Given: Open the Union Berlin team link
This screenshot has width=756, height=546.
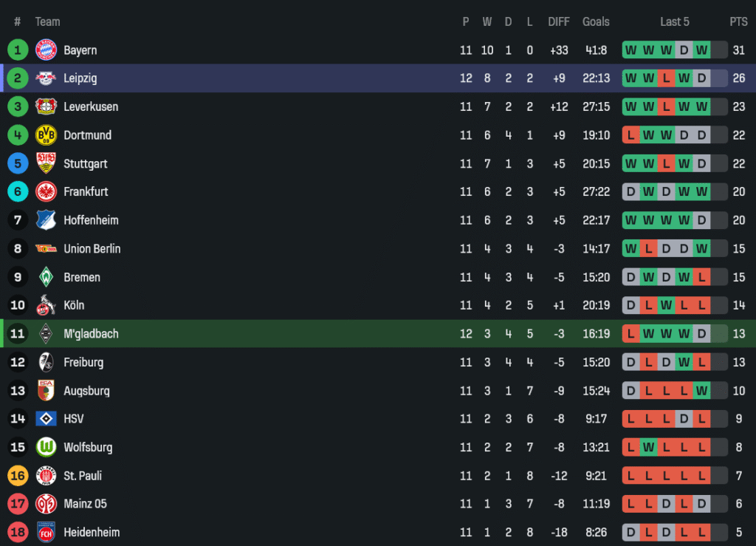Looking at the screenshot, I should pyautogui.click(x=92, y=249).
